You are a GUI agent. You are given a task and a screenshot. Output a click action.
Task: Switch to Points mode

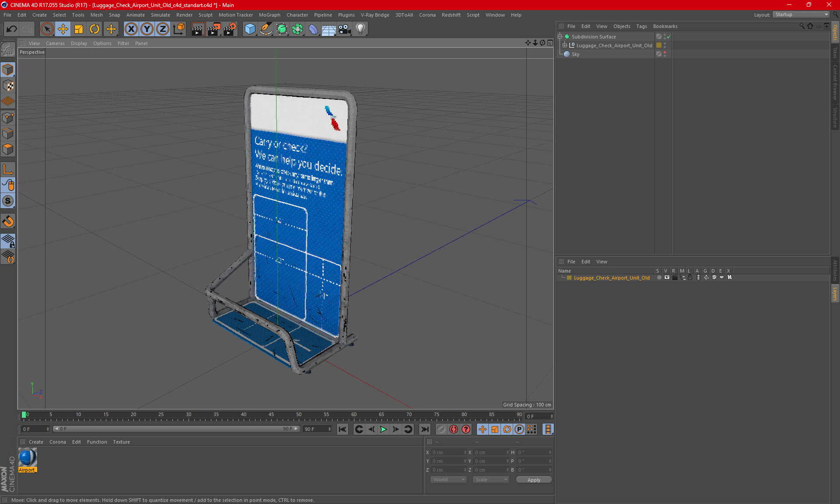[x=8, y=118]
